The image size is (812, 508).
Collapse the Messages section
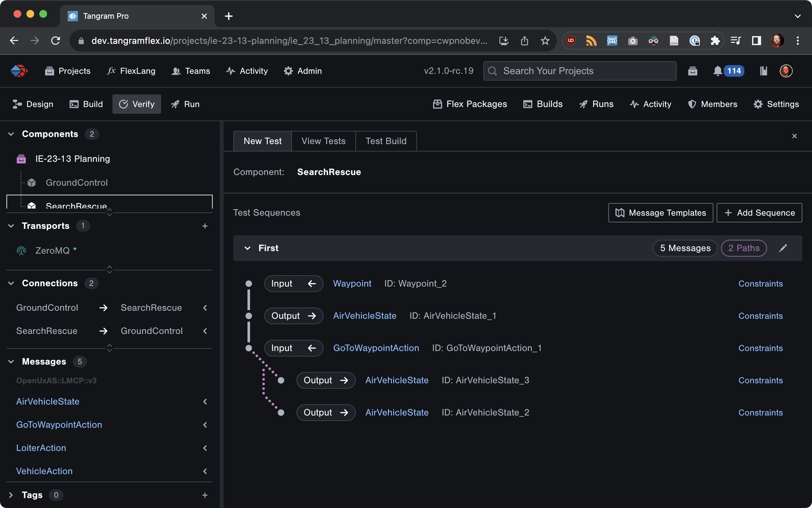(11, 362)
